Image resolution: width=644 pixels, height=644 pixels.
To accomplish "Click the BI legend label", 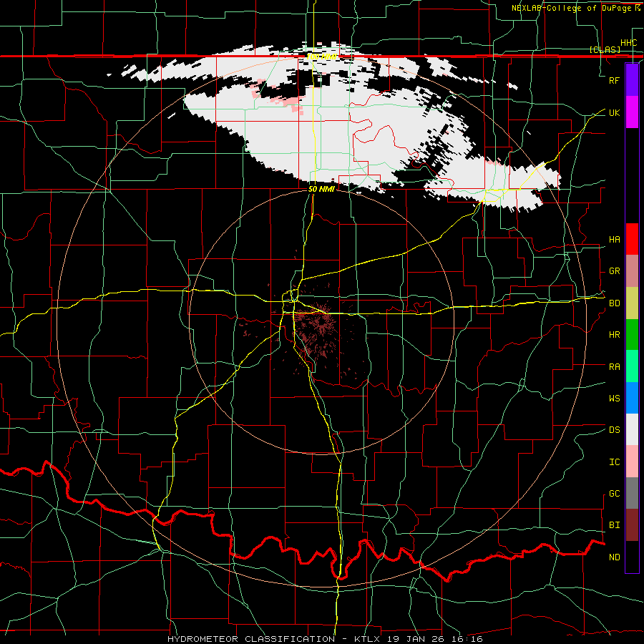I will click(x=615, y=525).
